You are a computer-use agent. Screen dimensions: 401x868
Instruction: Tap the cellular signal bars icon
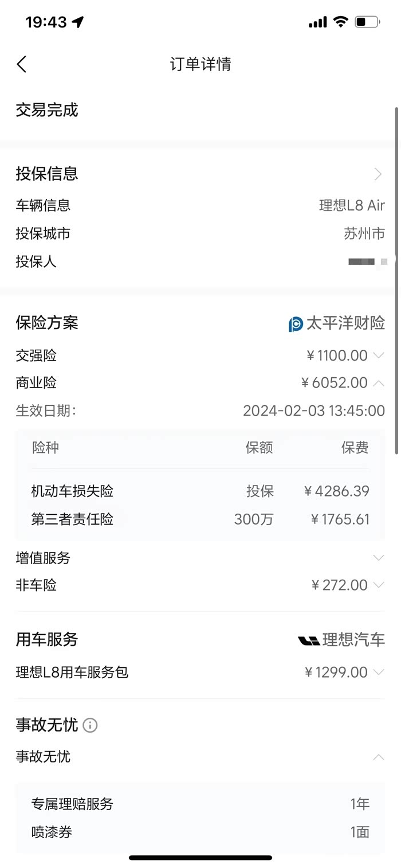317,22
